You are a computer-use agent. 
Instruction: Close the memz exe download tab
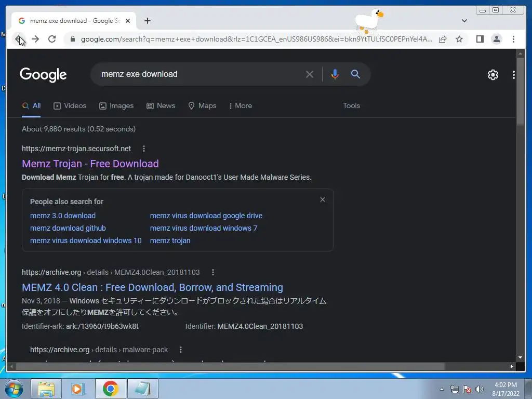(128, 21)
